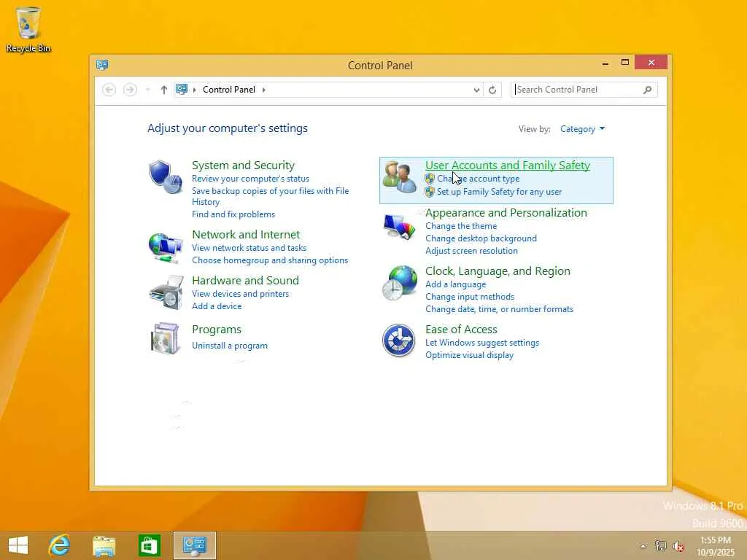Click Uninstall a program
The width and height of the screenshot is (747, 560).
230,346
